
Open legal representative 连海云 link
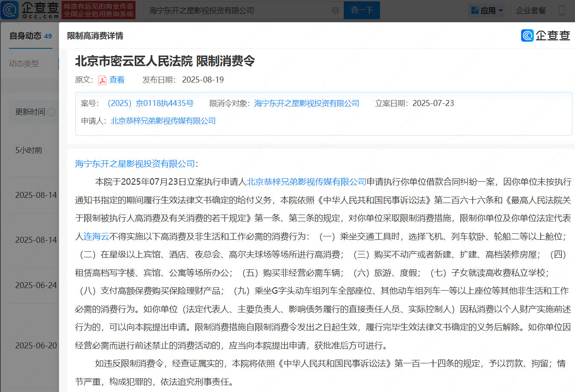tap(96, 236)
